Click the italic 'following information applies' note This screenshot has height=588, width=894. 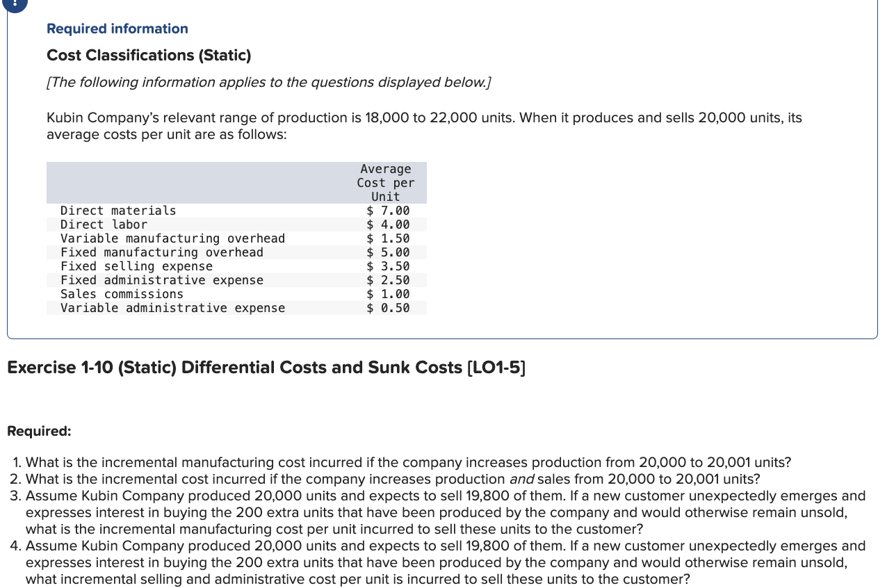point(269,82)
